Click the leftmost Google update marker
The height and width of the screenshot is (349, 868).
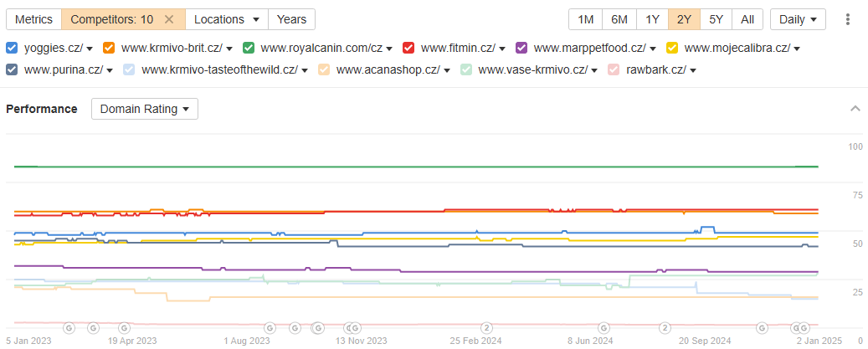click(x=69, y=327)
